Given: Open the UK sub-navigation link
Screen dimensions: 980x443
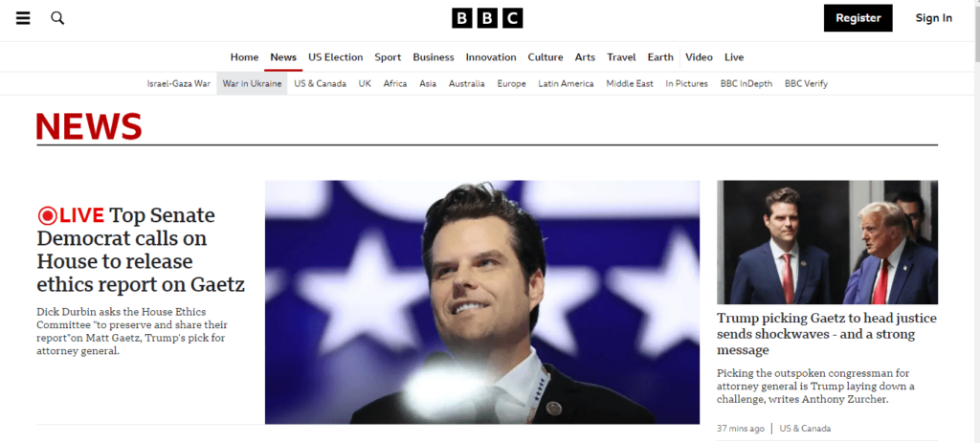Looking at the screenshot, I should 365,84.
